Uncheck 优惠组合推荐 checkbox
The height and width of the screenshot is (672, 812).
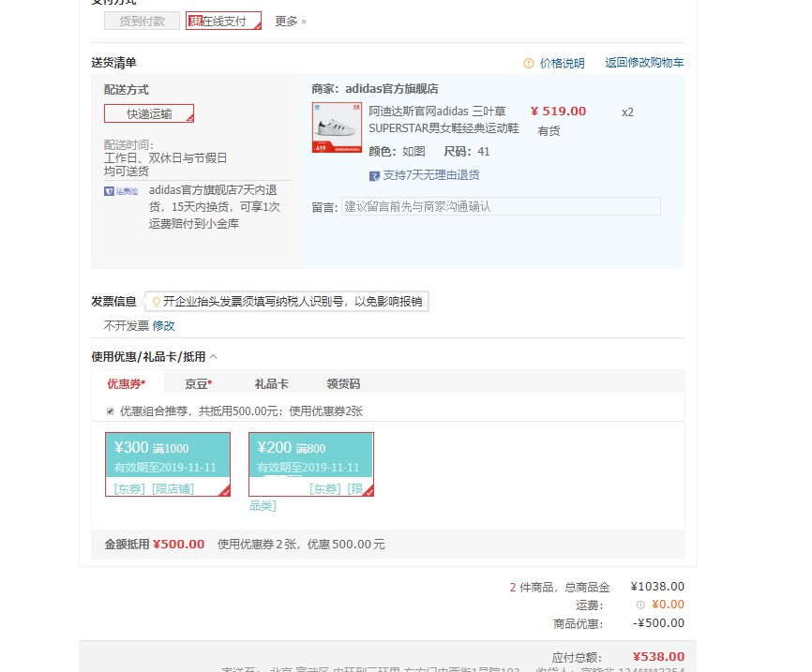(x=111, y=411)
